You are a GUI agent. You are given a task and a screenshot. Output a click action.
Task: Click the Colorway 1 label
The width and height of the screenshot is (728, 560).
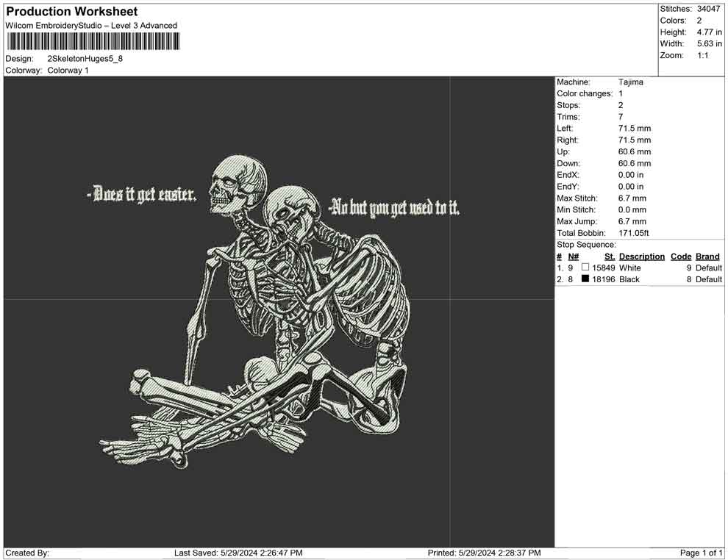[x=68, y=71]
